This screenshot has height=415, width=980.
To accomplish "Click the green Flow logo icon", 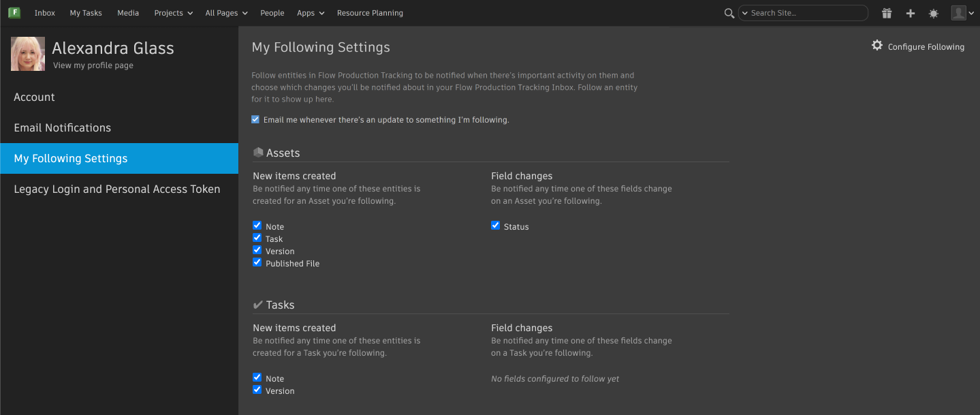I will (x=14, y=12).
